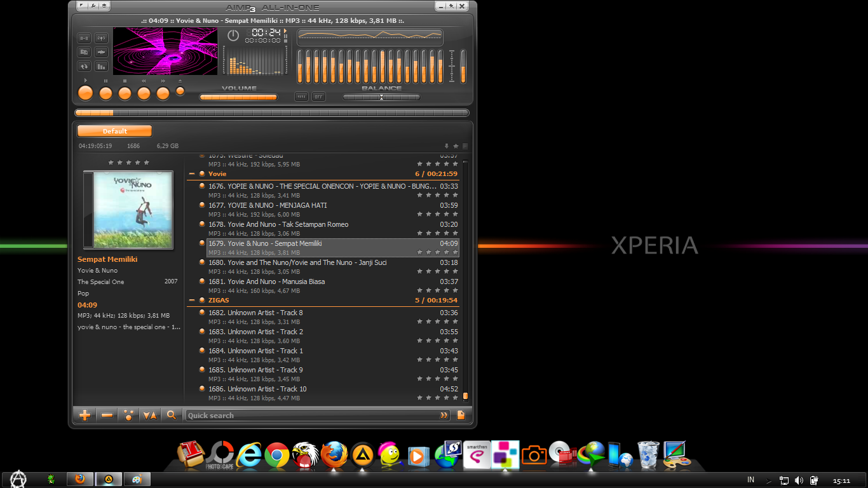This screenshot has width=868, height=488.
Task: Collapse the ZIGAS group
Action: click(192, 300)
